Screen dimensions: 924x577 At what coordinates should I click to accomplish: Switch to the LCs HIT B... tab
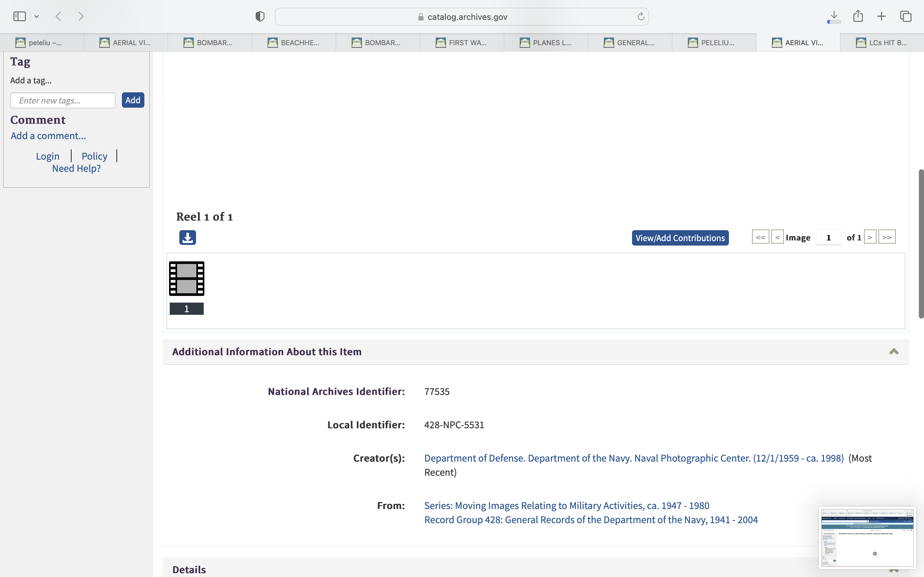882,43
